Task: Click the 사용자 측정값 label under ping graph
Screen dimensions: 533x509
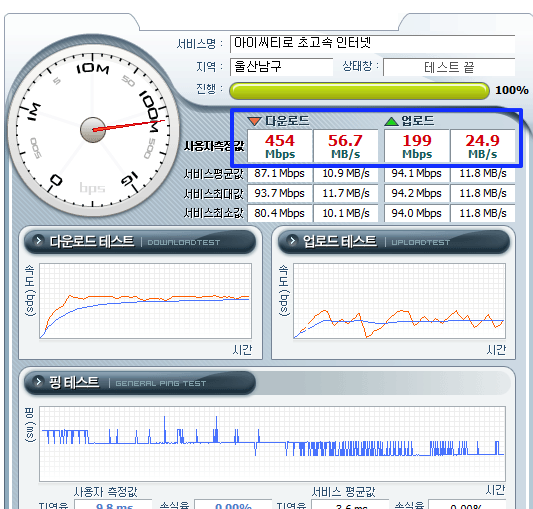Action: coord(106,492)
